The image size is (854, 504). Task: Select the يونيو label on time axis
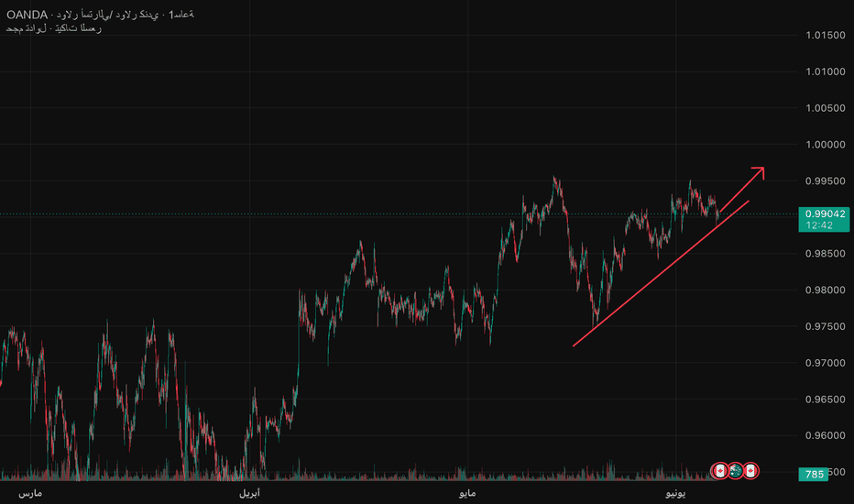click(675, 494)
